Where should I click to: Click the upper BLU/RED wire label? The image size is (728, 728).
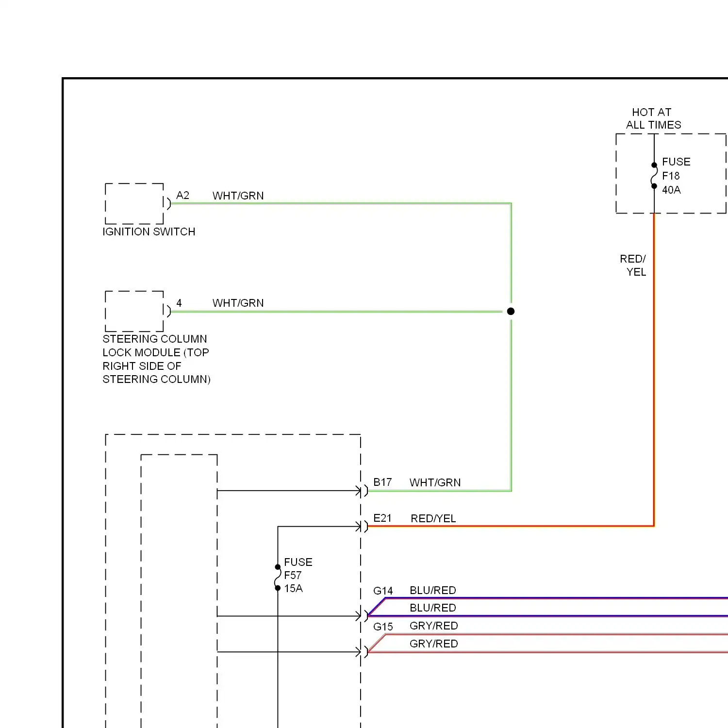coord(433,591)
